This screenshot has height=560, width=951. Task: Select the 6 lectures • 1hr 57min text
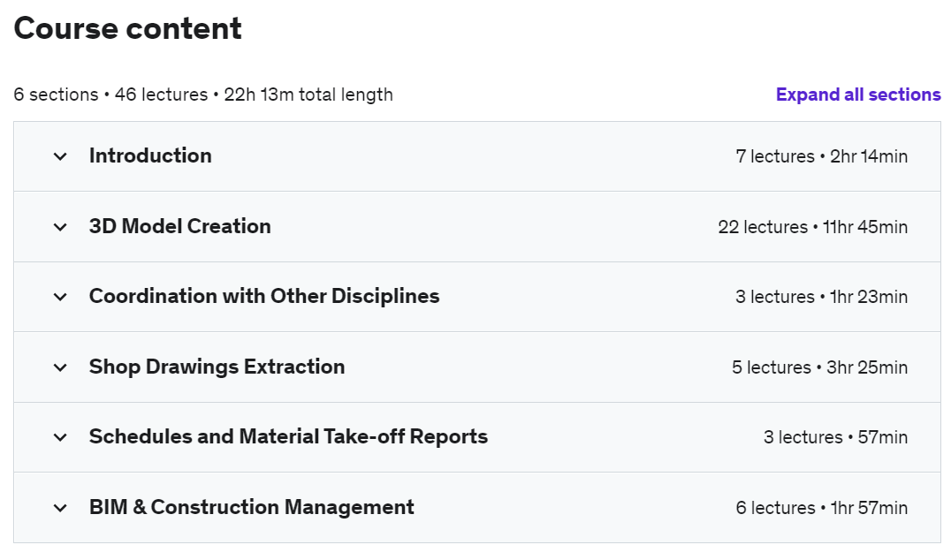pos(821,508)
